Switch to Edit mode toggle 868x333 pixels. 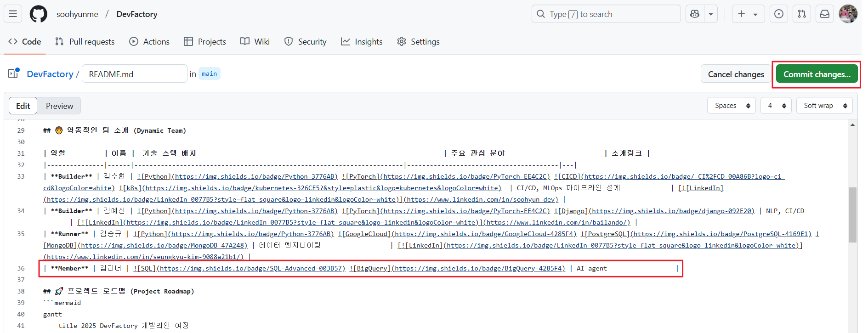tap(23, 106)
